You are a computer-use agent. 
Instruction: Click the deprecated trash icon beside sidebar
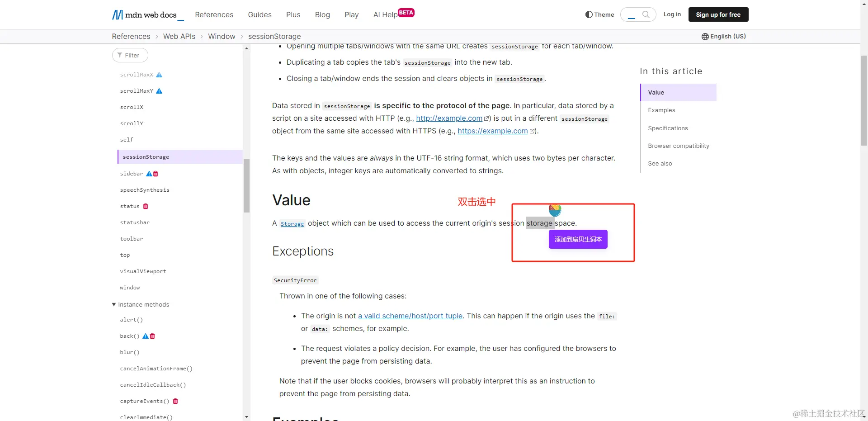coord(156,174)
